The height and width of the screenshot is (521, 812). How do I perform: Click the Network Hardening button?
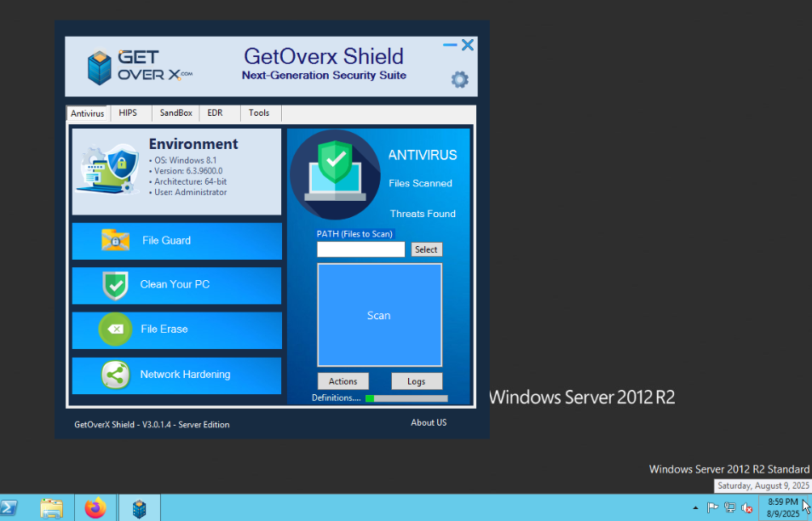coord(177,375)
